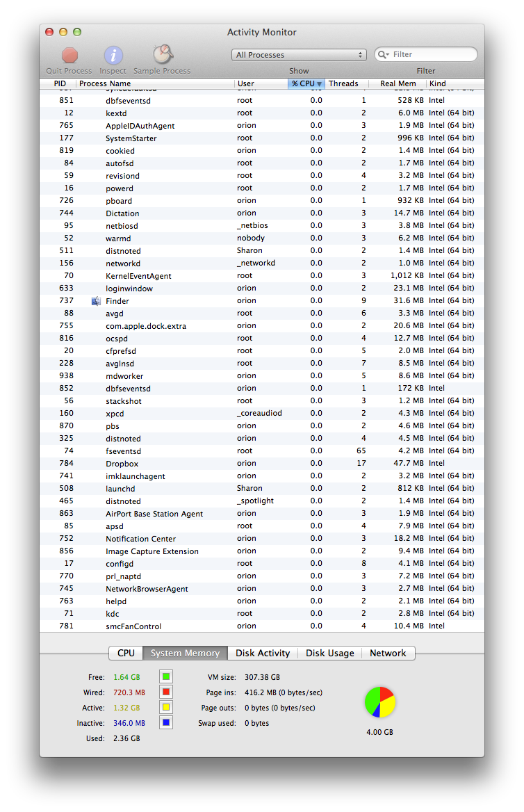This screenshot has height=812, width=524.
Task: Select the com.apple.dock.extra process row
Action: [262, 326]
